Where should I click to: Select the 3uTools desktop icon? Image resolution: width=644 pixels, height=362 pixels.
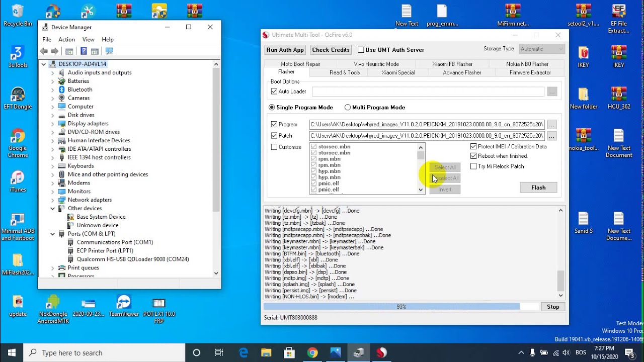click(x=18, y=57)
